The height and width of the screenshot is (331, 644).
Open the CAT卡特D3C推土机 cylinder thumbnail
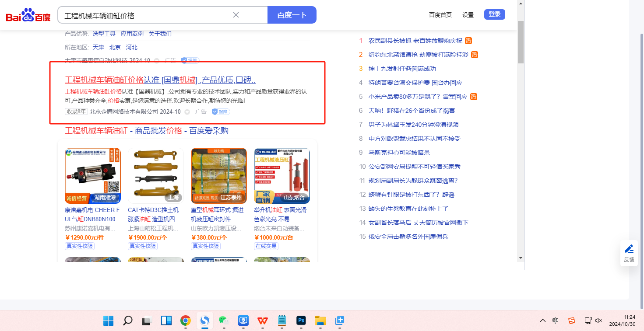(x=156, y=176)
